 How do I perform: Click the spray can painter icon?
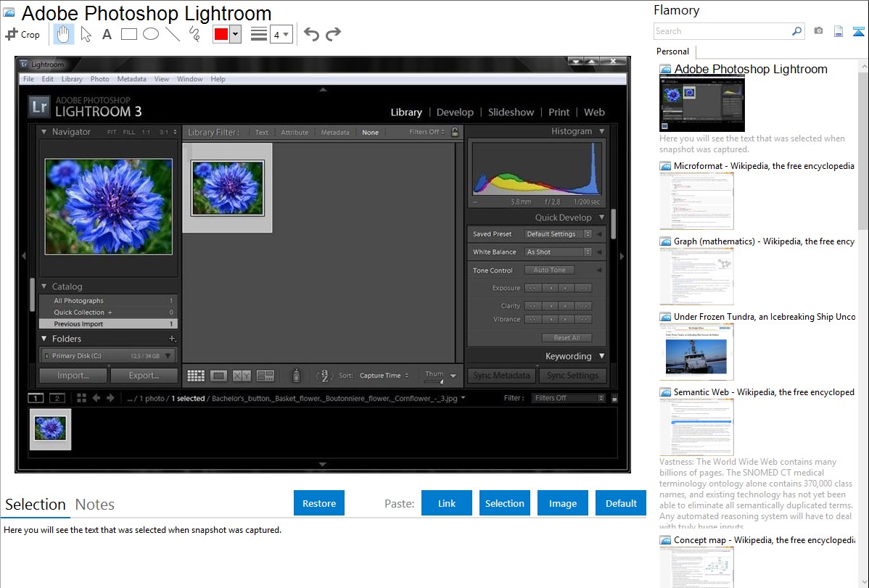point(296,376)
